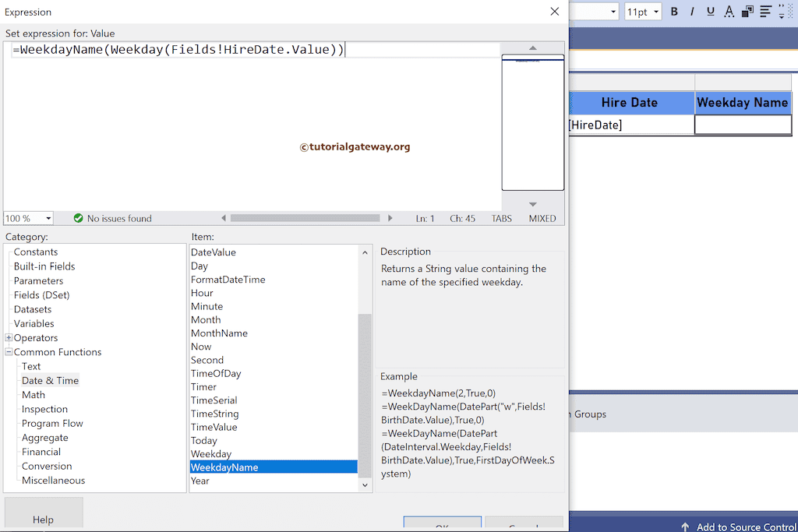Select the Variables category
The width and height of the screenshot is (798, 532).
[x=34, y=323]
